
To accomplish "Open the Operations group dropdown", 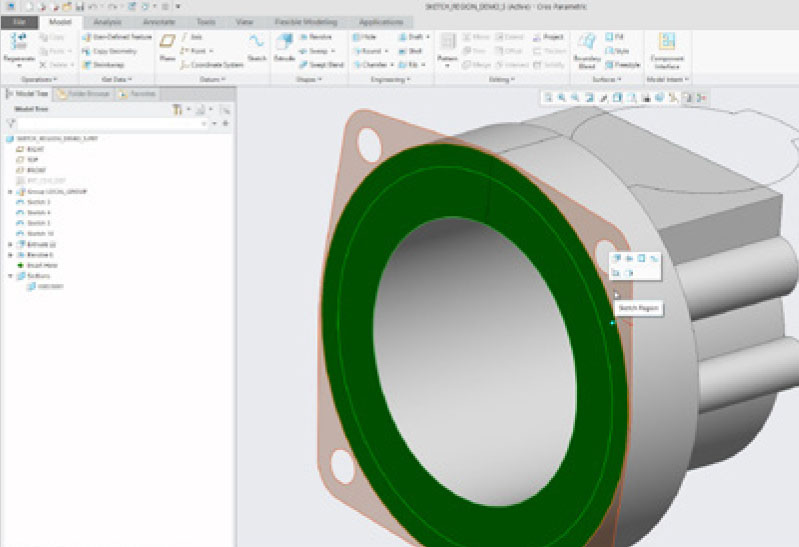I will (39, 80).
